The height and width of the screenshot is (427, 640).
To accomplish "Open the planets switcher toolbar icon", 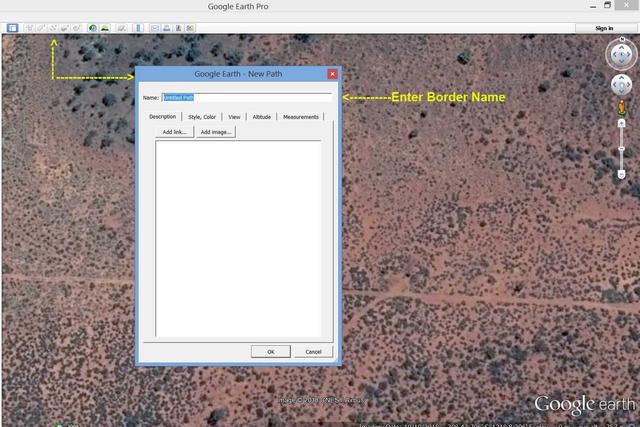I will (121, 28).
